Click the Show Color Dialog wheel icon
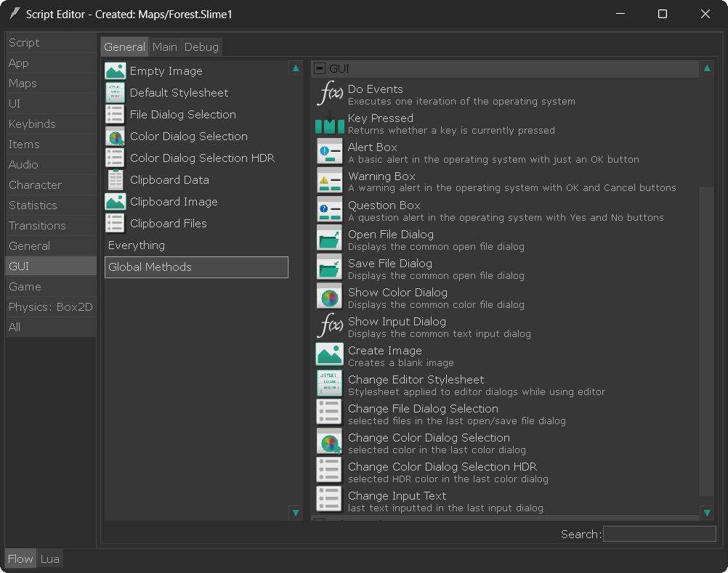 coord(329,297)
